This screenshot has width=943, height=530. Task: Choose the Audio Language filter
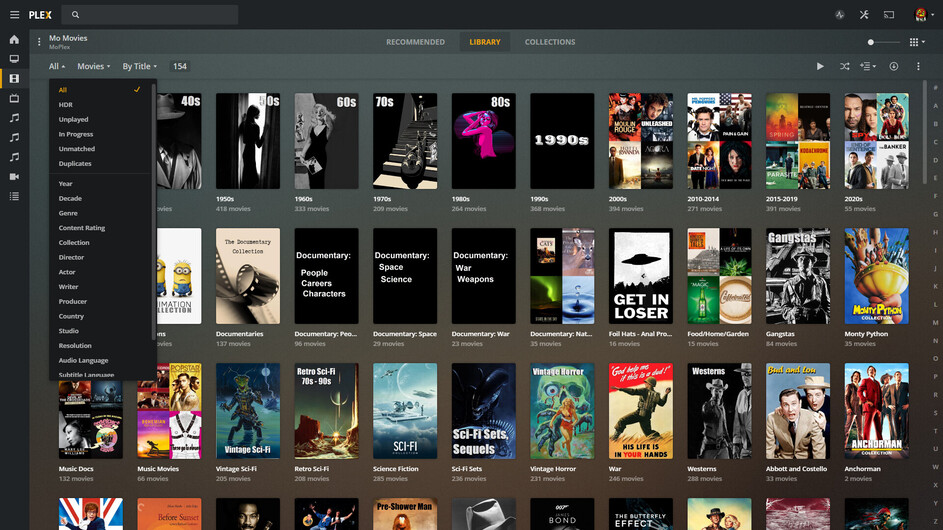pyautogui.click(x=100, y=360)
